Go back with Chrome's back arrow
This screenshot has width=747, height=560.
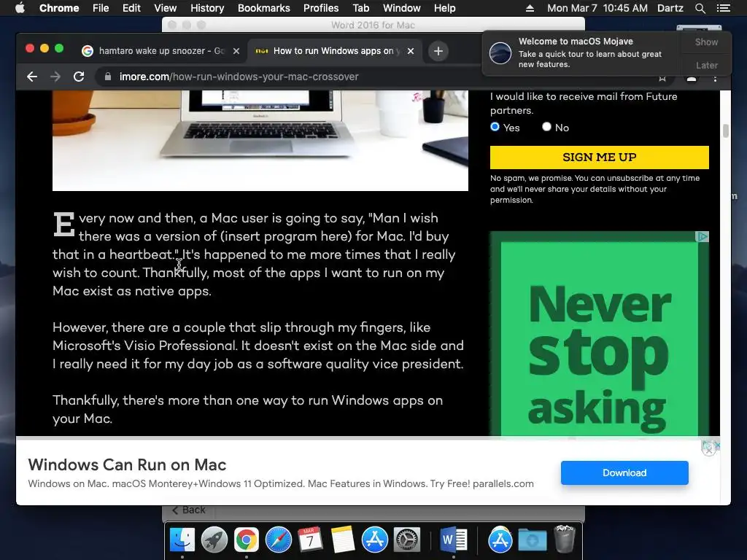tap(32, 77)
